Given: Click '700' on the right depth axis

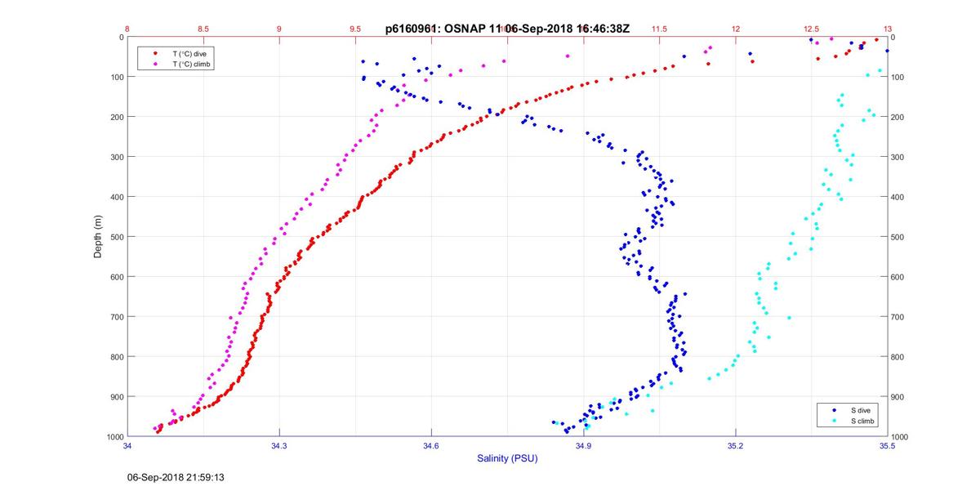Looking at the screenshot, I should coord(898,317).
